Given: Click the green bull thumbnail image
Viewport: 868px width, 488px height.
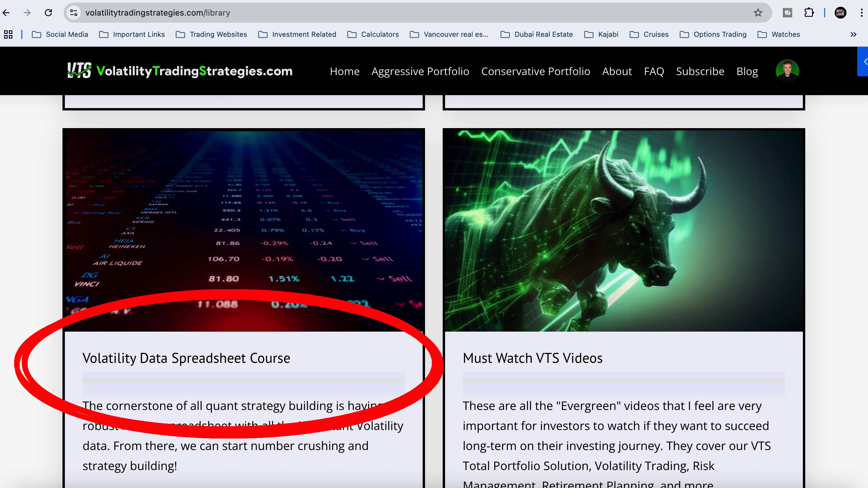Looking at the screenshot, I should point(624,231).
